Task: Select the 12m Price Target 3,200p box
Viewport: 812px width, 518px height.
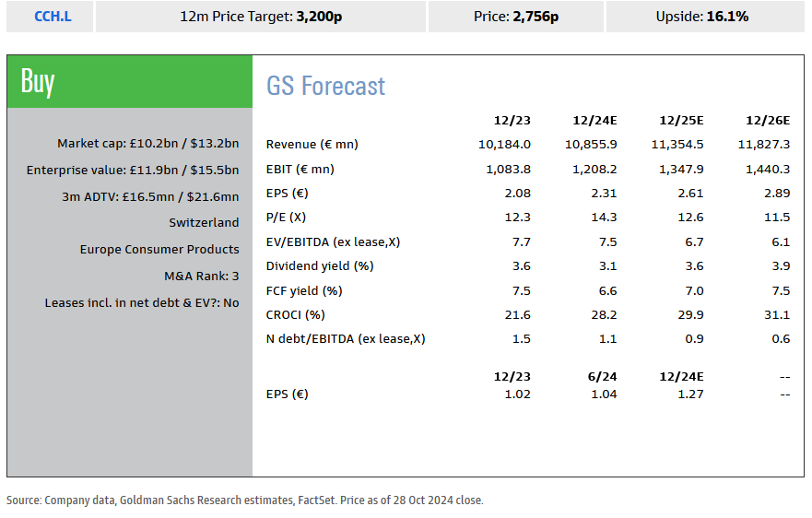Action: pos(261,17)
